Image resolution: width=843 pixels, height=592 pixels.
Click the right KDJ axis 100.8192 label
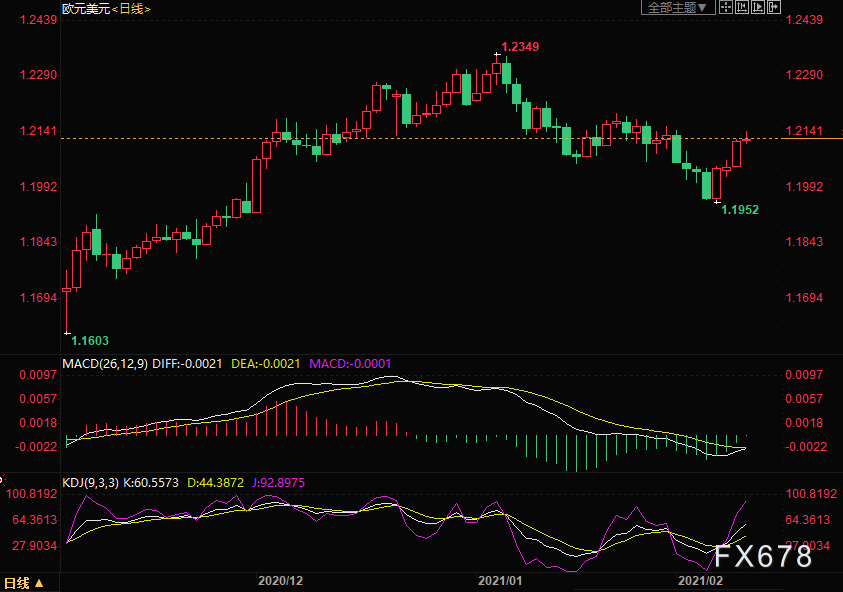[811, 494]
